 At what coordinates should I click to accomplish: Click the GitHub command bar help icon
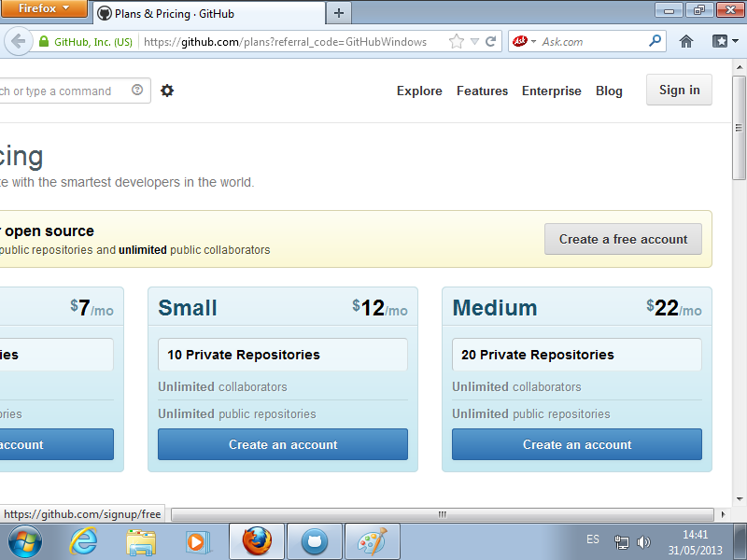pyautogui.click(x=137, y=90)
